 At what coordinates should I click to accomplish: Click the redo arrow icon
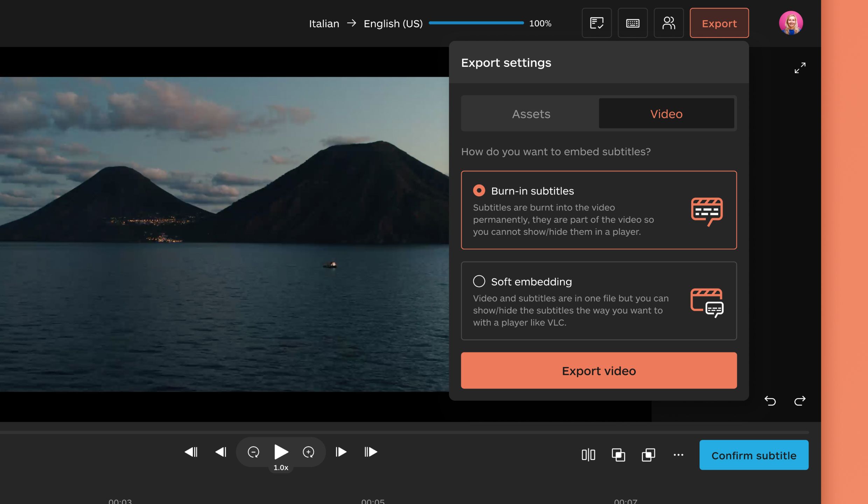click(800, 400)
